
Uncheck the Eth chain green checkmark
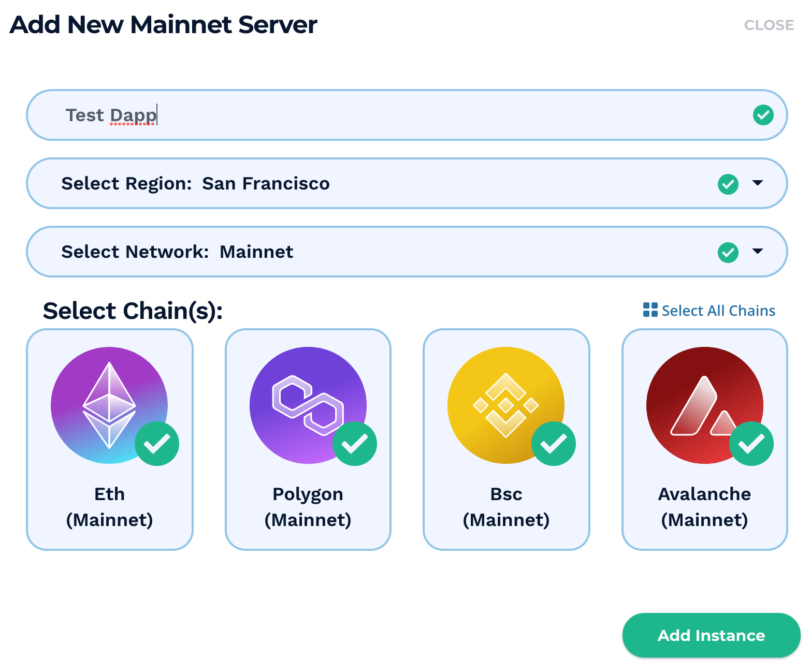[x=157, y=444]
